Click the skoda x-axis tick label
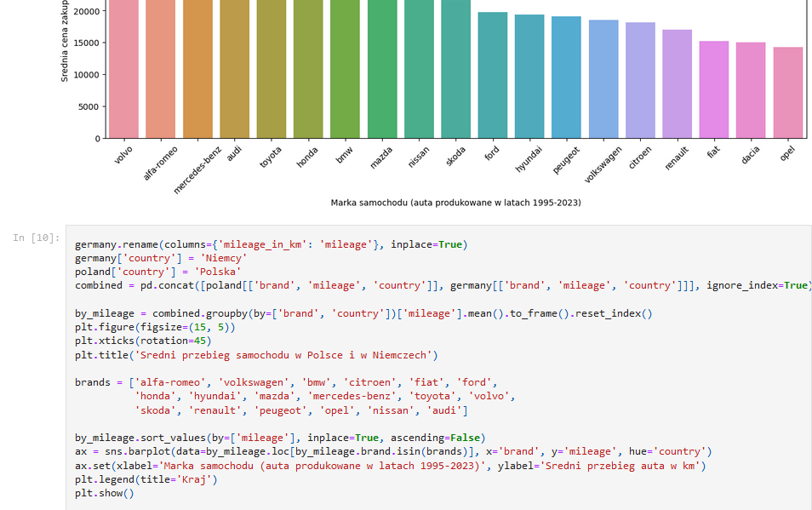Screen dimensions: 812x510 456,156
